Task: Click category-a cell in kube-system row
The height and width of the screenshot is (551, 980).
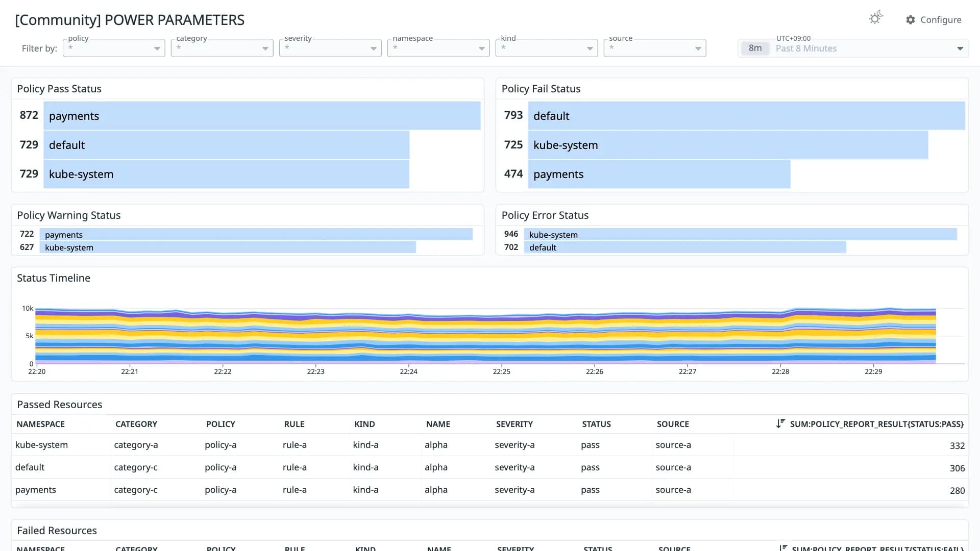Action: (x=136, y=445)
